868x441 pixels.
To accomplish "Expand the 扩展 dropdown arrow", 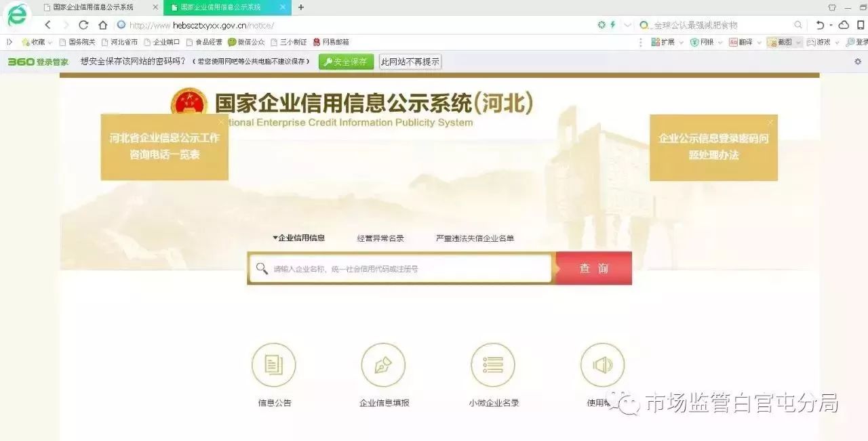I will click(x=682, y=42).
